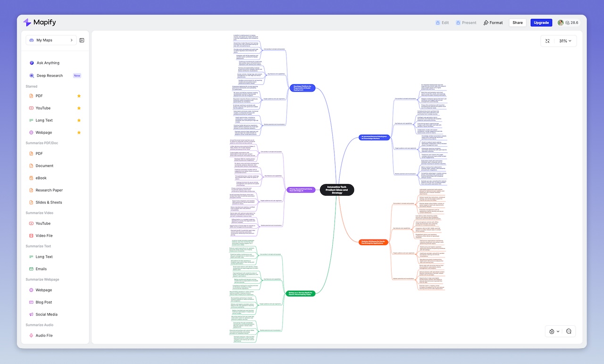Switch to Edit mode
The width and height of the screenshot is (604, 364).
pos(442,22)
